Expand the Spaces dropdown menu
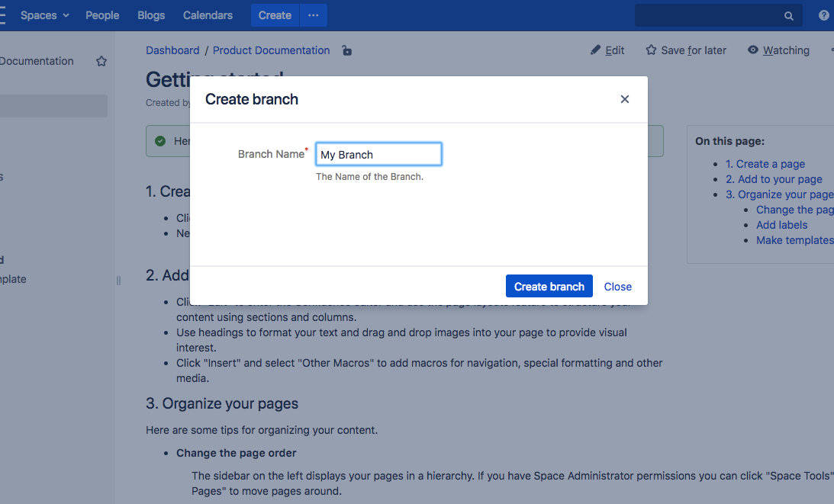The image size is (834, 504). [x=45, y=15]
